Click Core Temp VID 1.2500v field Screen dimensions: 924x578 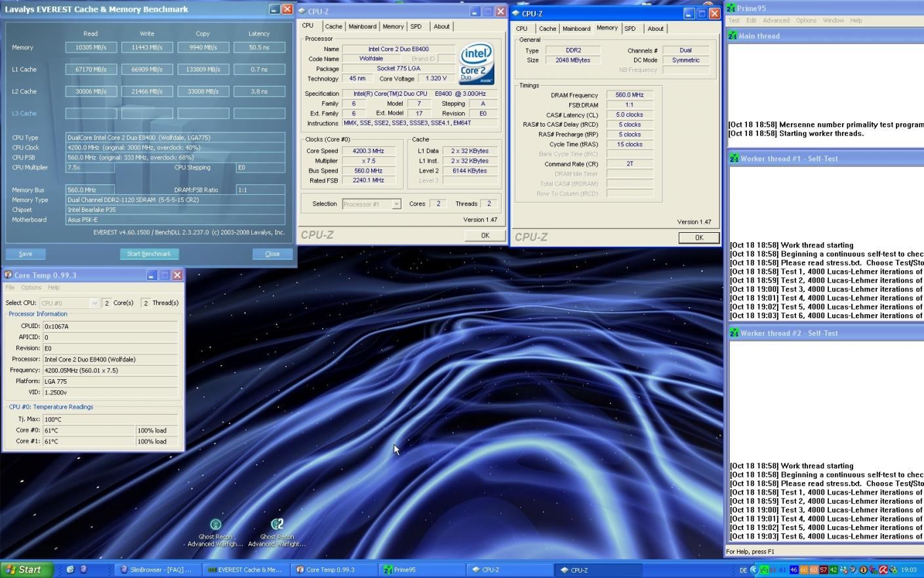(111, 392)
